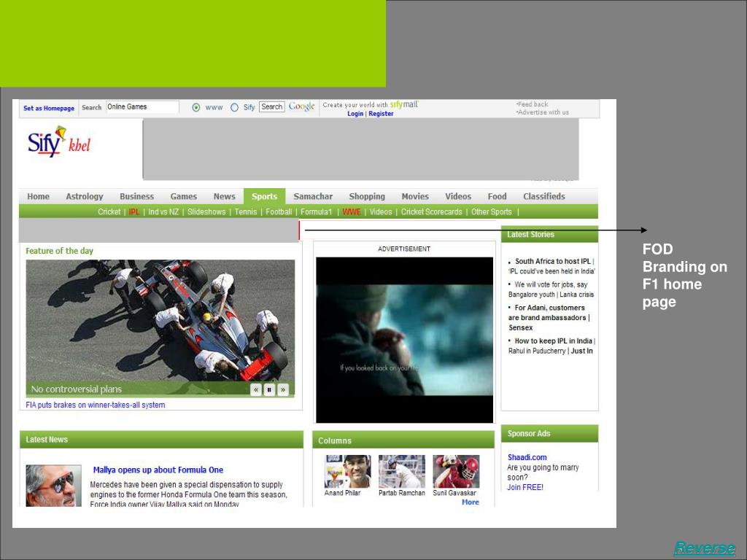Click the advertisement video
Image resolution: width=747 pixels, height=560 pixels.
[404, 340]
